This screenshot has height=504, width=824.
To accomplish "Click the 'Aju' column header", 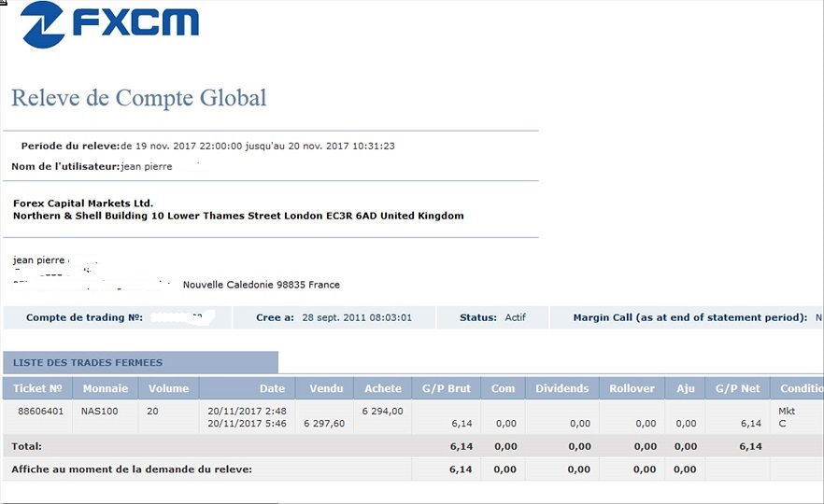I will click(686, 388).
